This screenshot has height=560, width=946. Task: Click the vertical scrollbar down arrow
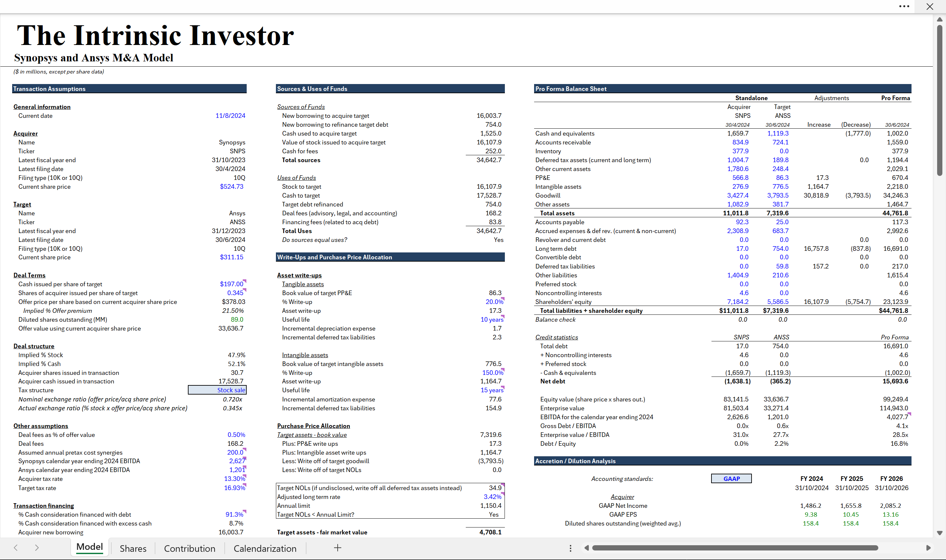(939, 533)
